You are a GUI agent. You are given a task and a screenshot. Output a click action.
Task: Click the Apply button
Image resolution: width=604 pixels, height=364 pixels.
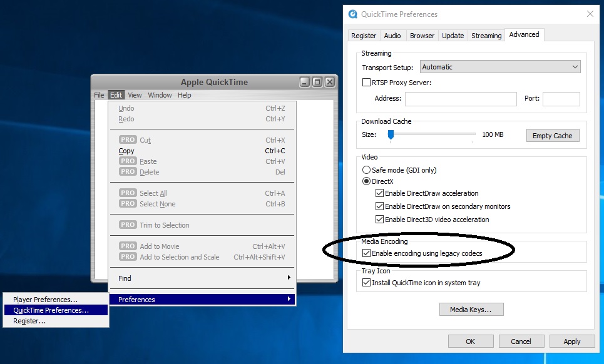coord(572,341)
